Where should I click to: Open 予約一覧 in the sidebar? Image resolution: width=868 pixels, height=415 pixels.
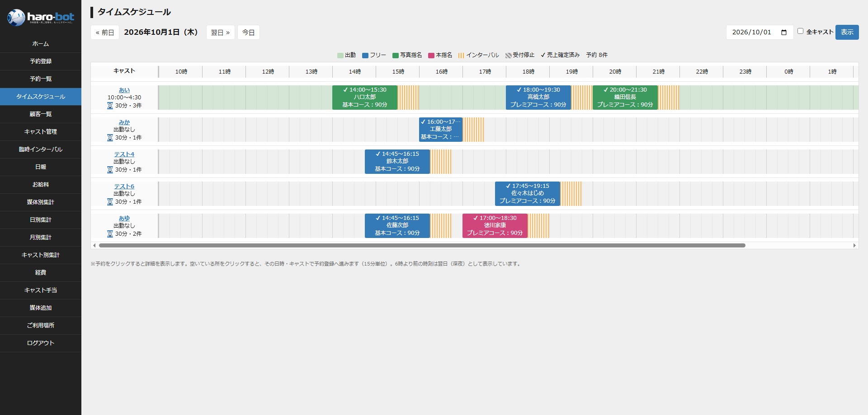pyautogui.click(x=41, y=79)
